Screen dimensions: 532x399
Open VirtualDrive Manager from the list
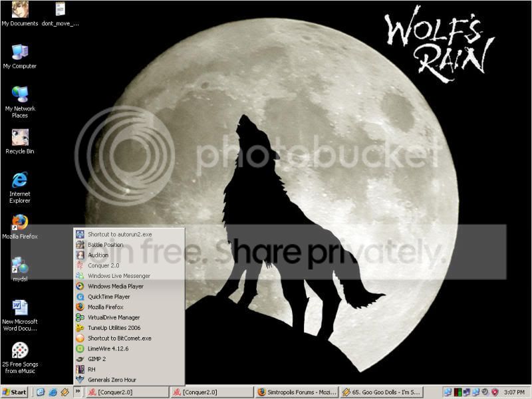[x=129, y=318]
